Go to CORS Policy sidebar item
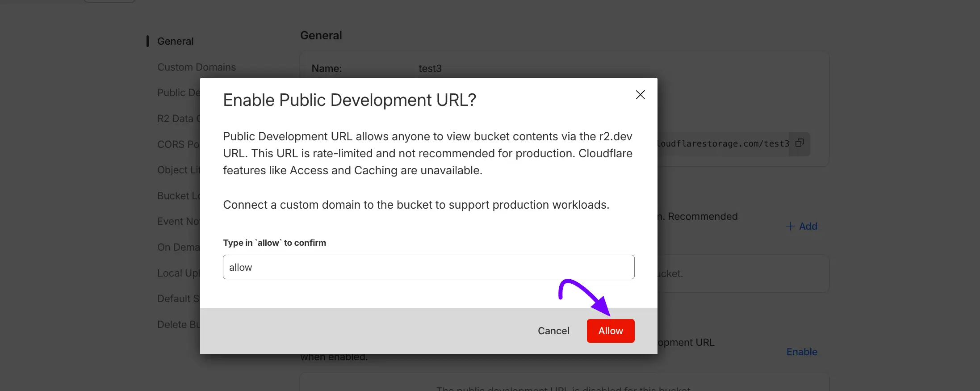Screen dimensions: 980x391 tap(178, 144)
